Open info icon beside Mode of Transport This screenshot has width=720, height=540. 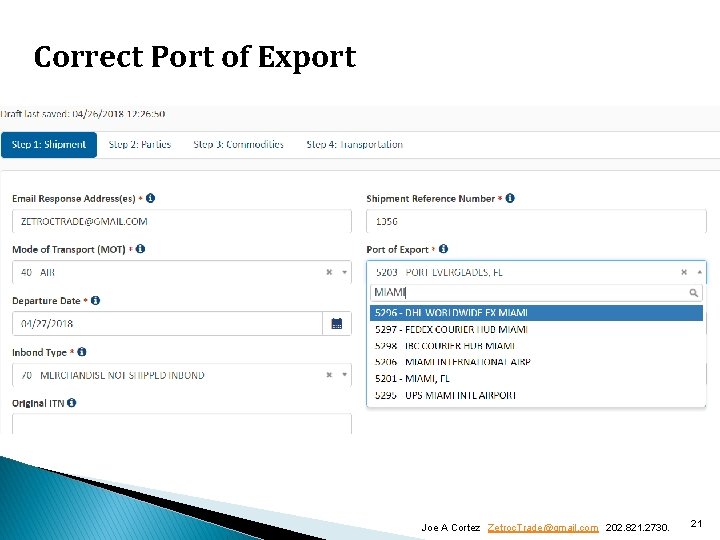click(x=141, y=249)
